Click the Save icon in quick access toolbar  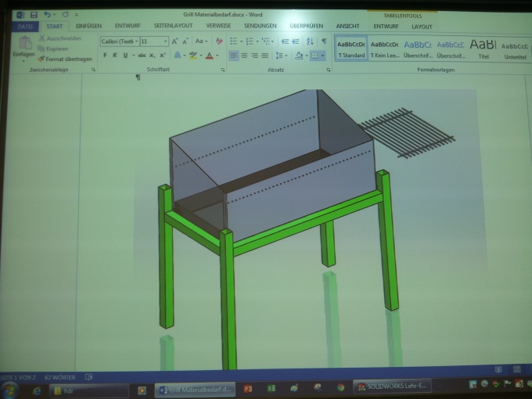click(34, 15)
